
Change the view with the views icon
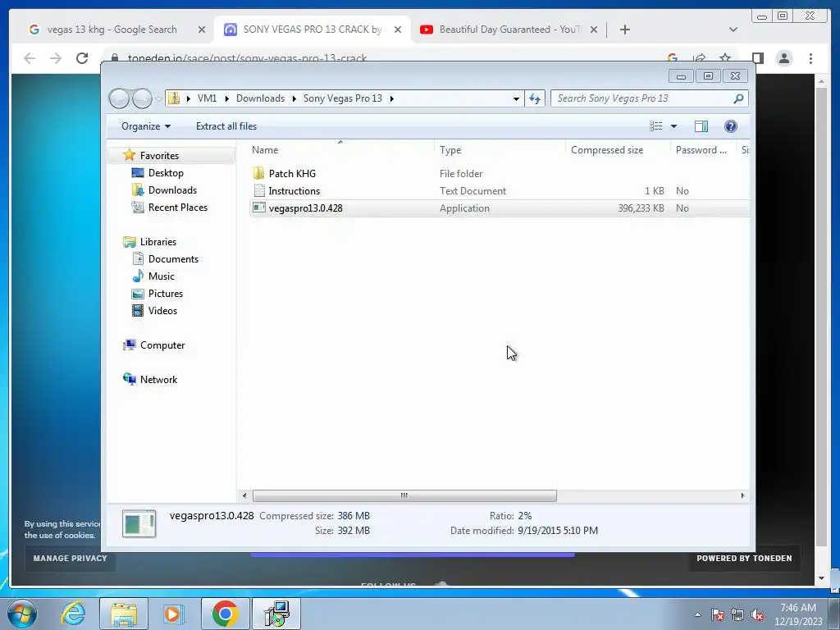pyautogui.click(x=656, y=126)
